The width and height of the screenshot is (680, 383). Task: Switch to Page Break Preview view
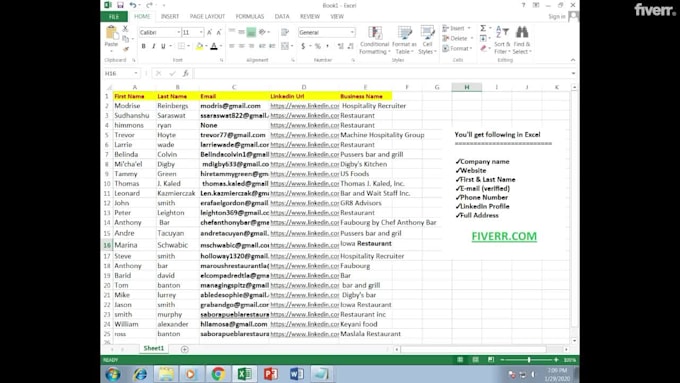point(490,360)
